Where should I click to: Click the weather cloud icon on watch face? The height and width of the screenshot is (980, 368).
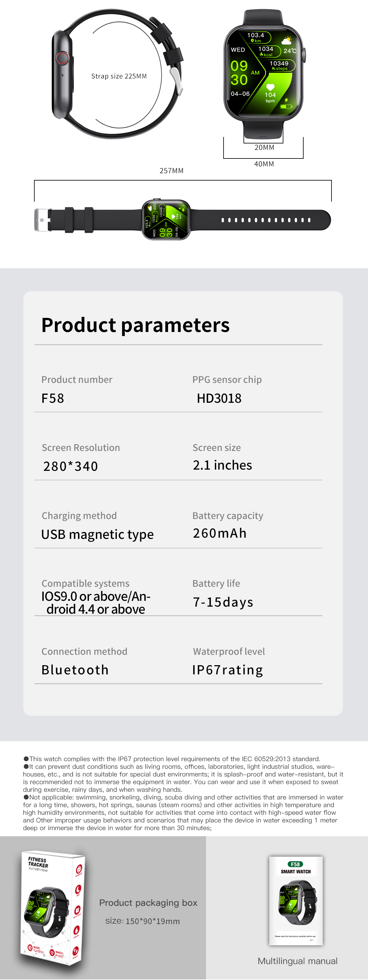[x=286, y=40]
